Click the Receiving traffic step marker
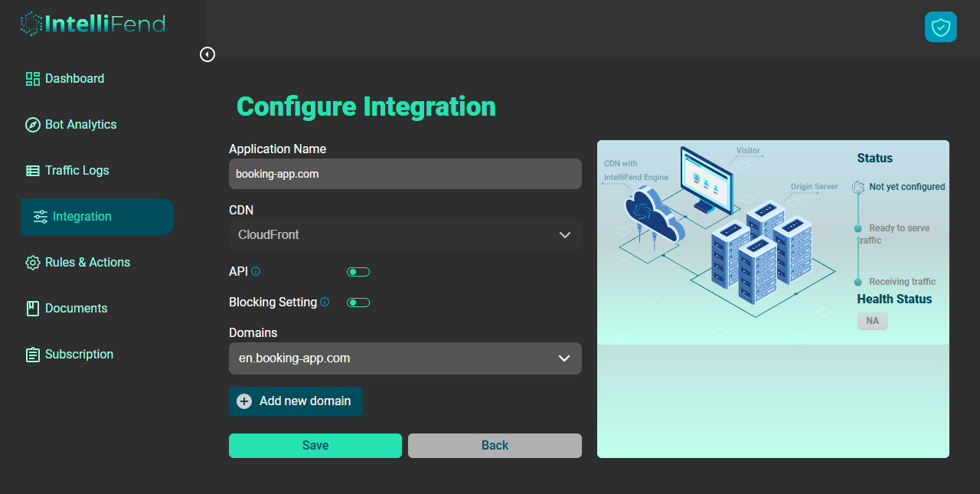This screenshot has width=980, height=494. tap(858, 282)
